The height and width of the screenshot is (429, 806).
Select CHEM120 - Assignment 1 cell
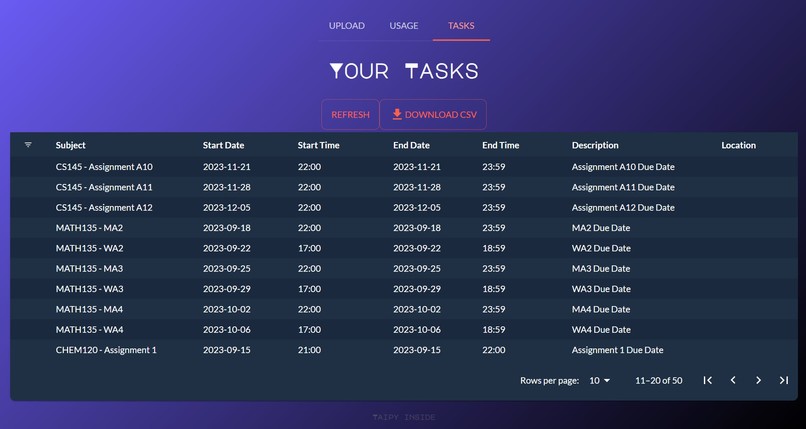(106, 350)
